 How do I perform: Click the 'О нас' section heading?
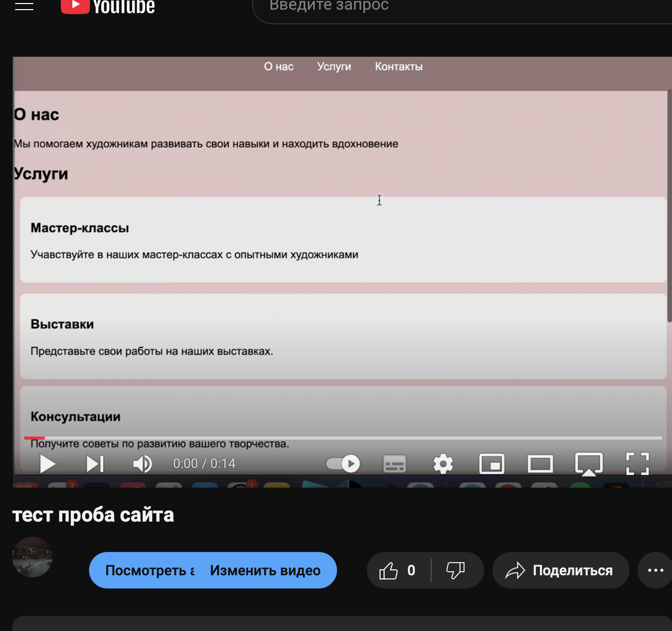[x=36, y=114]
